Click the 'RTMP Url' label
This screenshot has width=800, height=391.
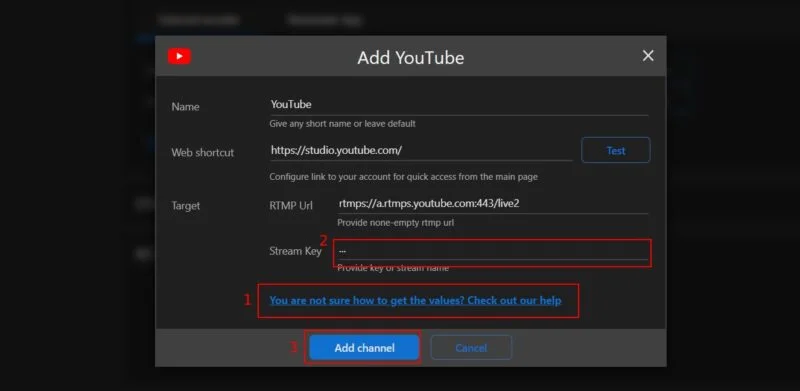pyautogui.click(x=291, y=206)
